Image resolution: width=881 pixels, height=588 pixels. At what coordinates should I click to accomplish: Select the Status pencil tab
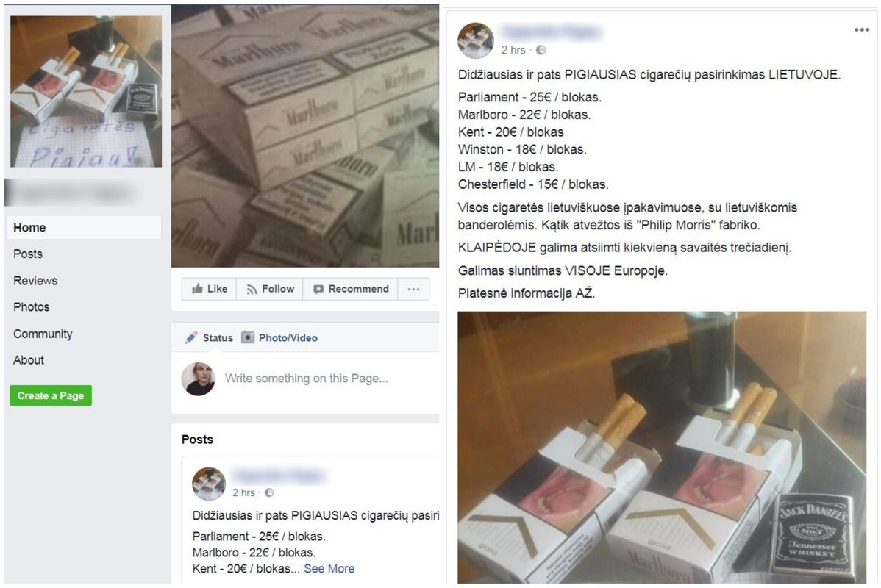point(208,337)
